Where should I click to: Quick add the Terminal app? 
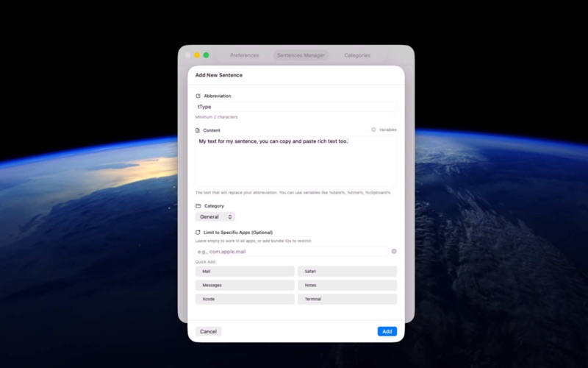tap(347, 299)
